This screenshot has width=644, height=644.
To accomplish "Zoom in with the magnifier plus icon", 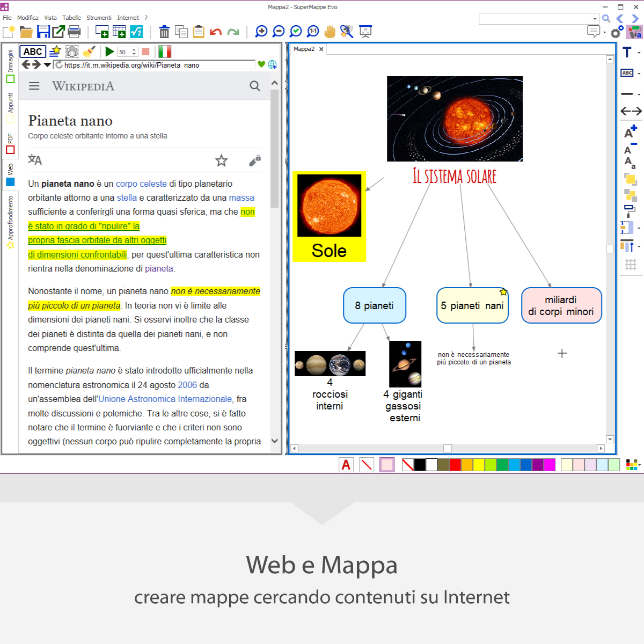I will [x=261, y=32].
